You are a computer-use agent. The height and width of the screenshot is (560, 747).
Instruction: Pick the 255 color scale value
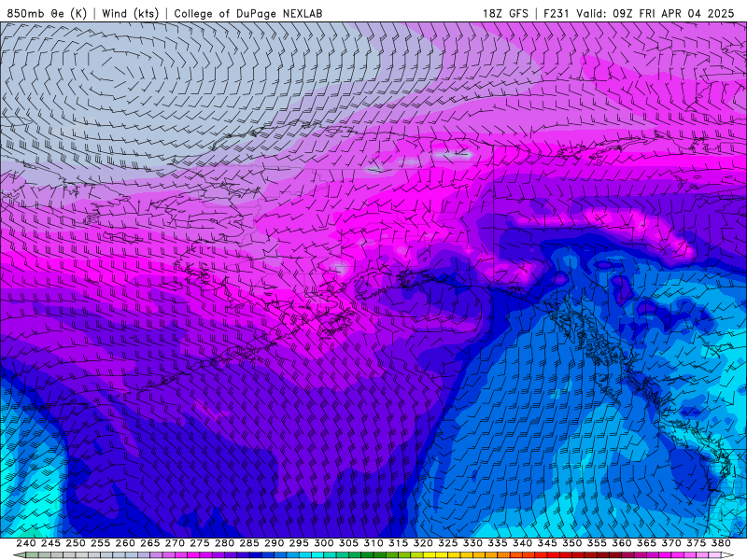click(x=100, y=543)
